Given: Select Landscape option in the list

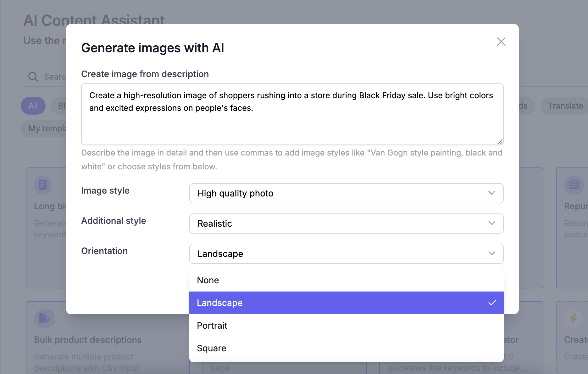Looking at the screenshot, I should [346, 303].
